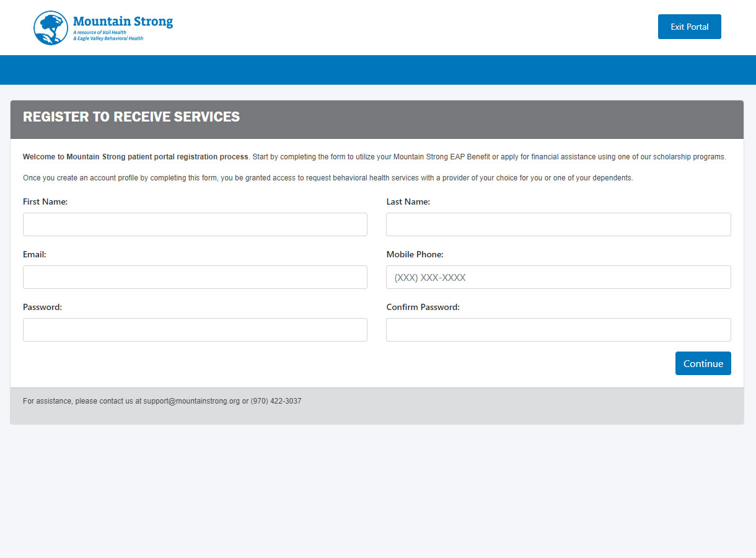Viewport: 756px width, 558px height.
Task: Focus the First Name input field
Action: (x=195, y=224)
